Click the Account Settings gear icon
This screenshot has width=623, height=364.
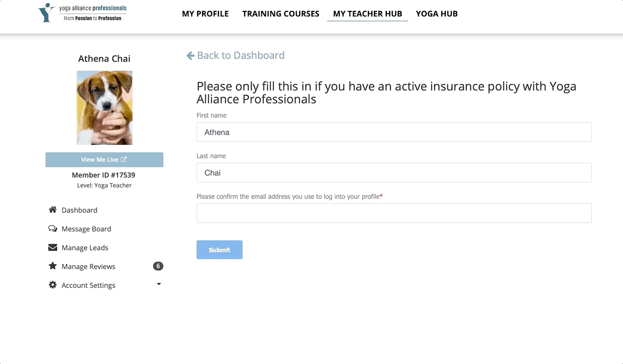click(52, 285)
